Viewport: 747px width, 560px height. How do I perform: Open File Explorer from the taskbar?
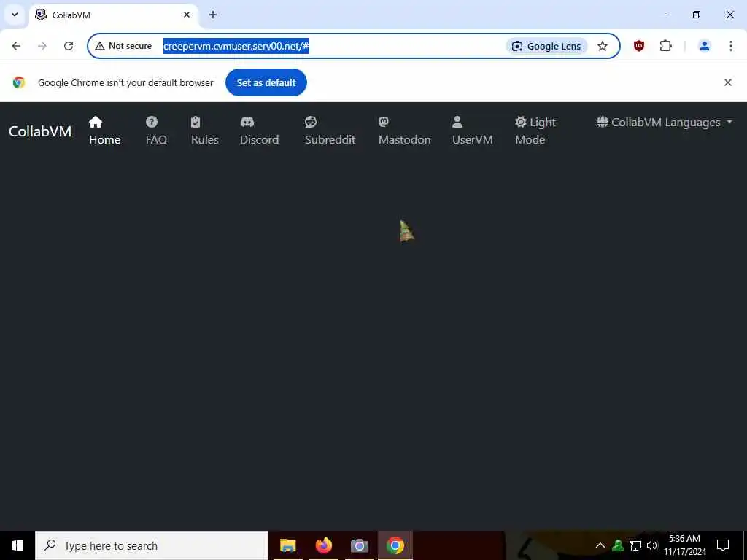287,545
